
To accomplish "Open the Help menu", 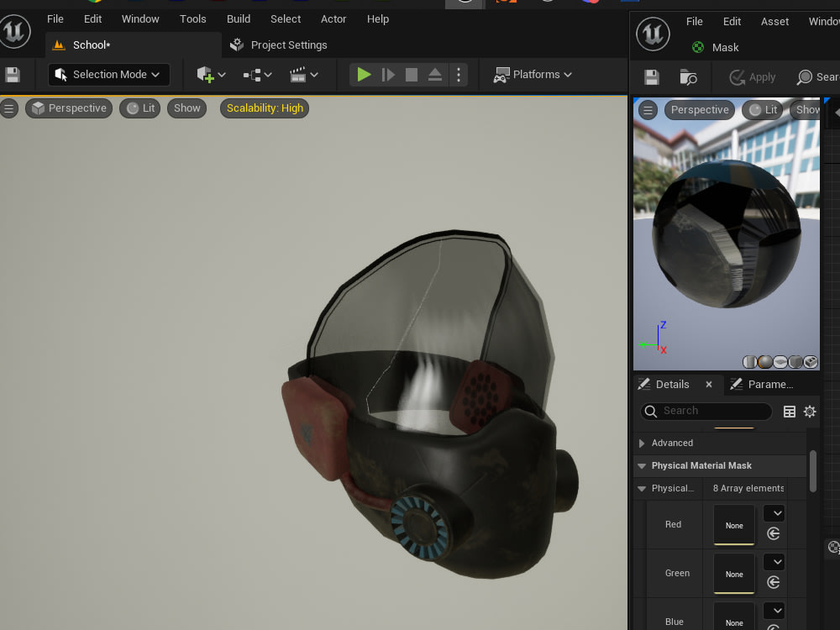I will [378, 18].
